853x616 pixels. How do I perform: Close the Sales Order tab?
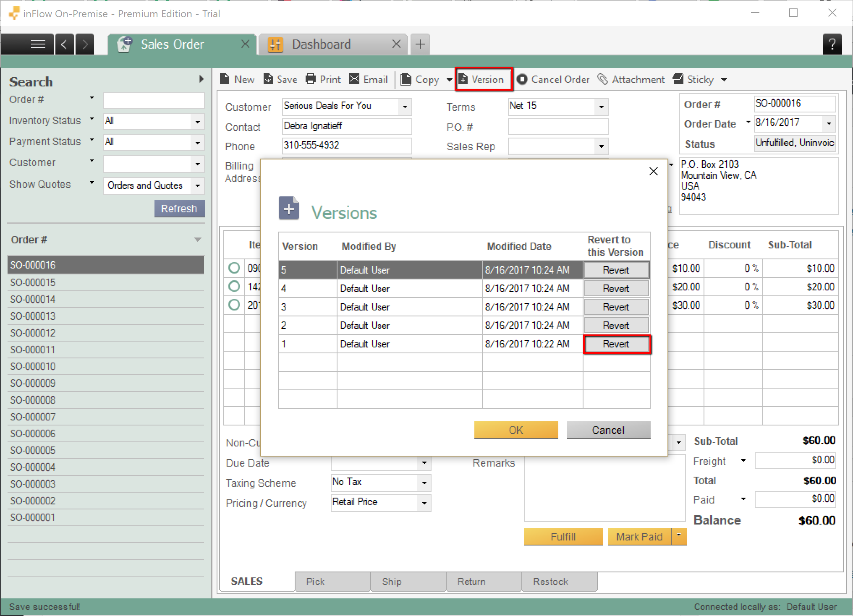[245, 44]
